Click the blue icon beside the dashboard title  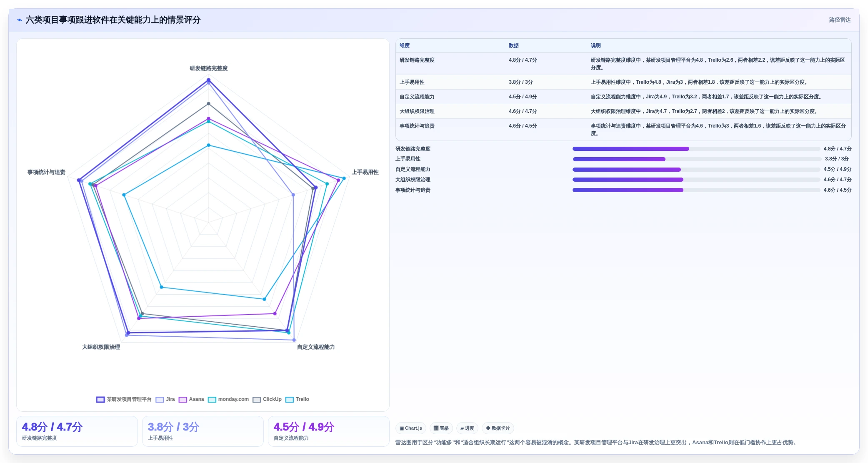[x=19, y=20]
